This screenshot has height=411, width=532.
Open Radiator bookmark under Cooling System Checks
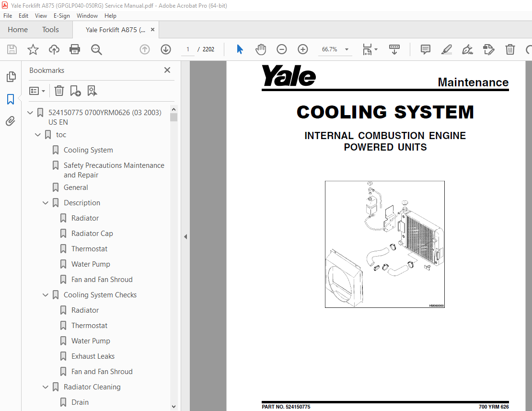85,310
